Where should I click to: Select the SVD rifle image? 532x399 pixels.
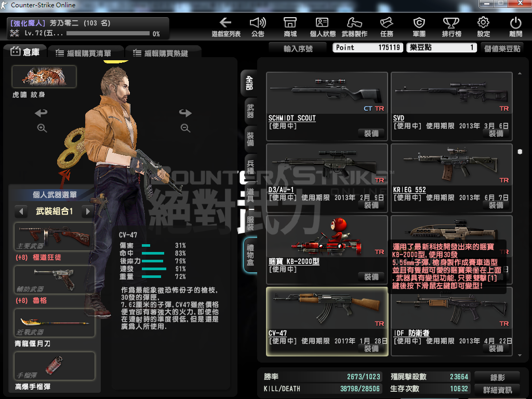[x=451, y=92]
